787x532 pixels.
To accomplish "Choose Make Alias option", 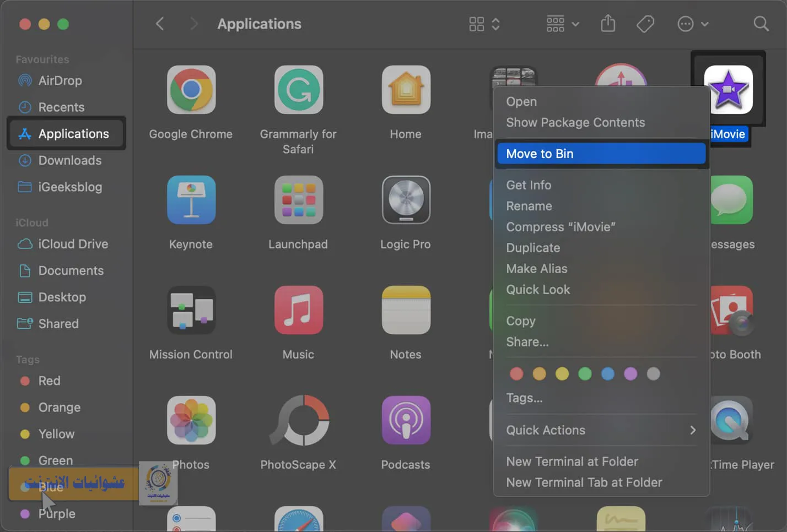I will (x=537, y=269).
